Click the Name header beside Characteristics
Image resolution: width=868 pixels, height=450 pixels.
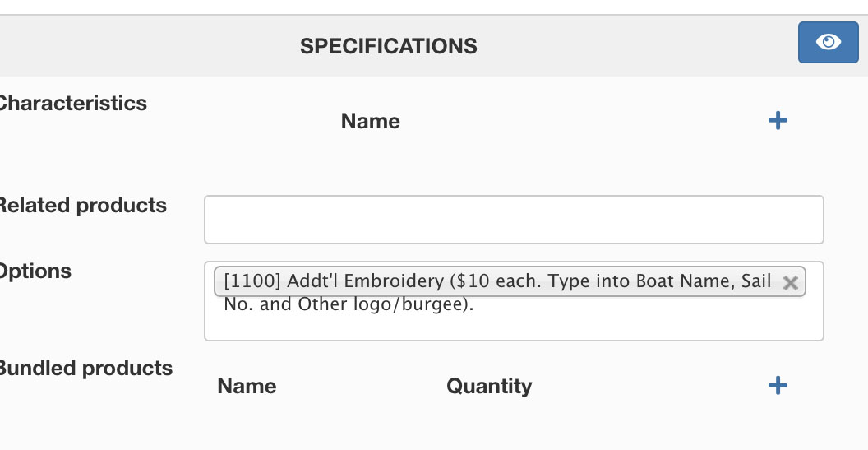370,122
